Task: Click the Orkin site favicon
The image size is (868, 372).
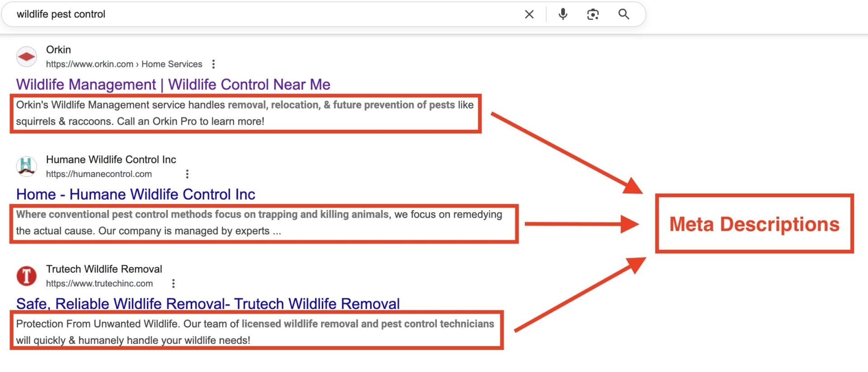Action: point(27,57)
